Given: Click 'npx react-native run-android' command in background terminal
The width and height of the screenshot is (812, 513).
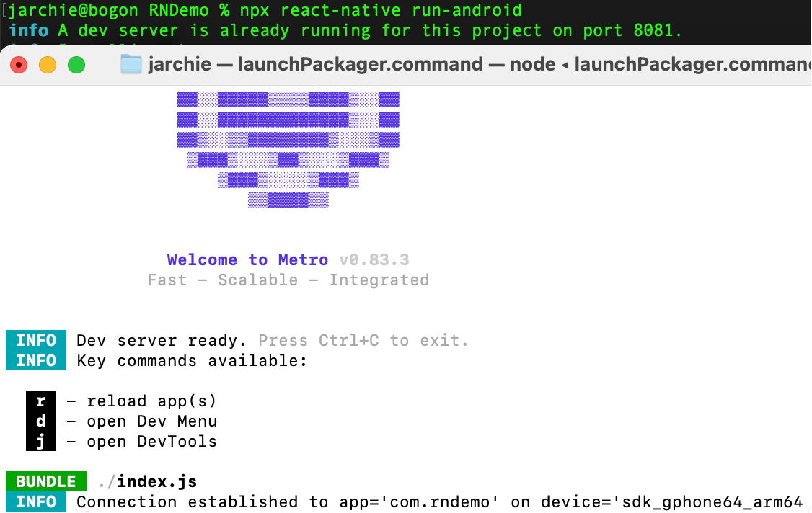Looking at the screenshot, I should click(x=381, y=10).
